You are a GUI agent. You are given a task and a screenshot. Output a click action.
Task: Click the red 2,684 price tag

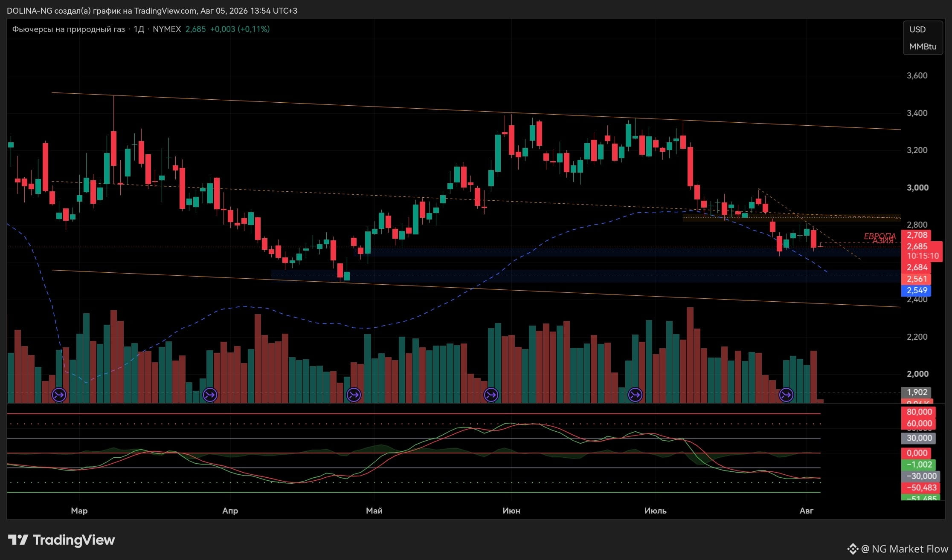pos(916,267)
